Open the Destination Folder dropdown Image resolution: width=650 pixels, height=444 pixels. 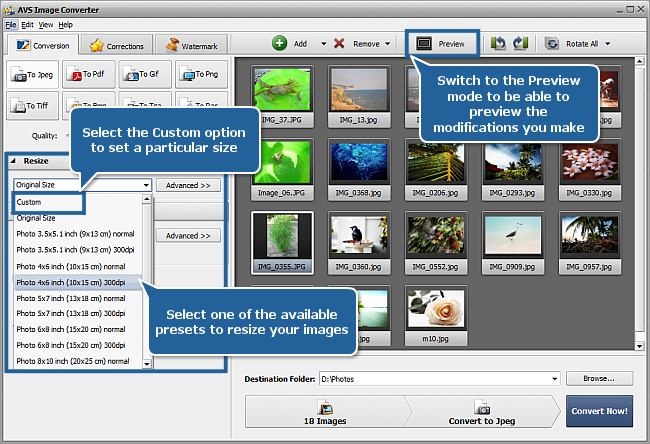click(x=555, y=379)
